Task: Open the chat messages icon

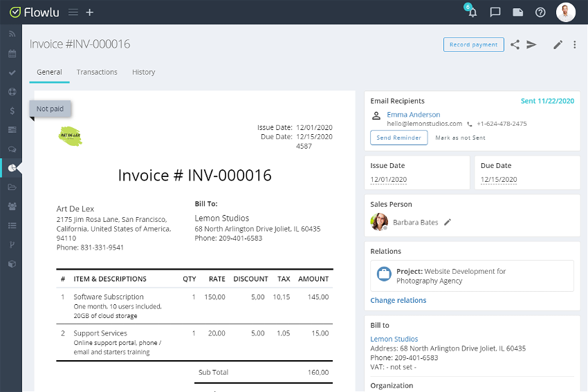Action: pos(495,12)
